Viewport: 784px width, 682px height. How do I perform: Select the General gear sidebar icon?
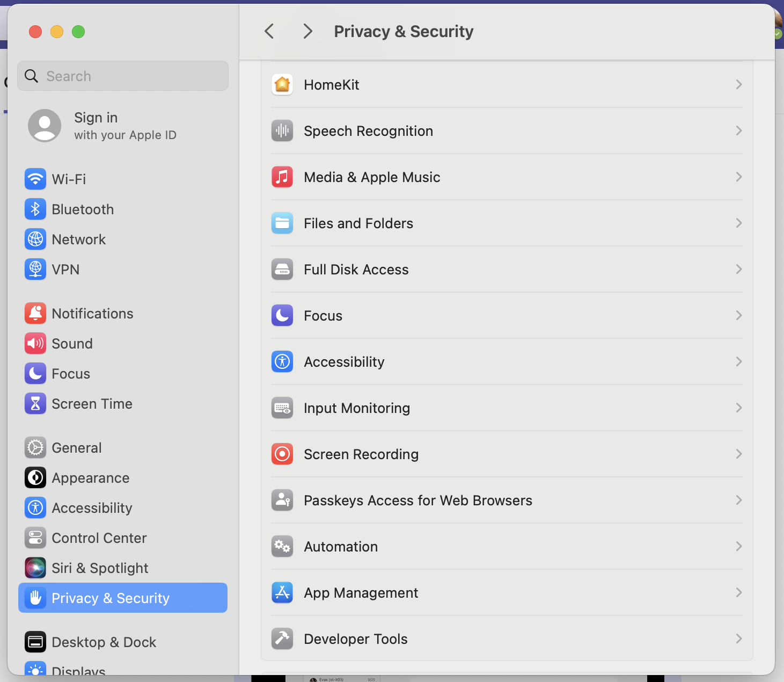coord(35,448)
